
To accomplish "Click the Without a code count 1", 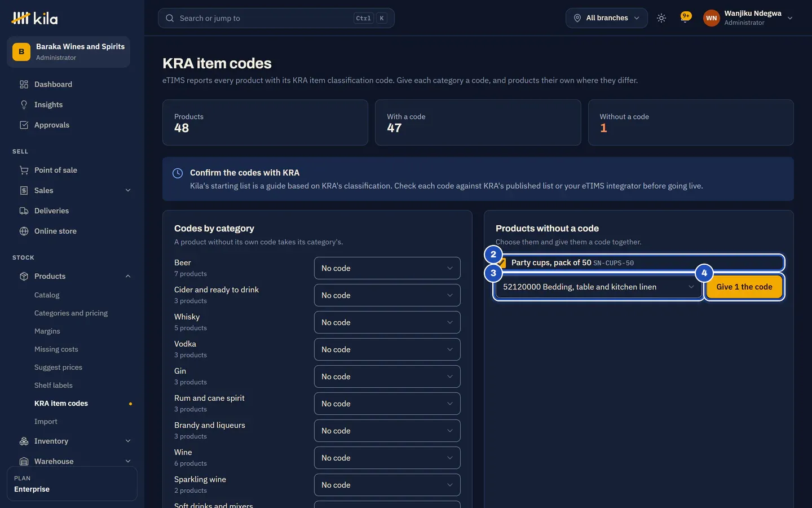I will point(603,128).
